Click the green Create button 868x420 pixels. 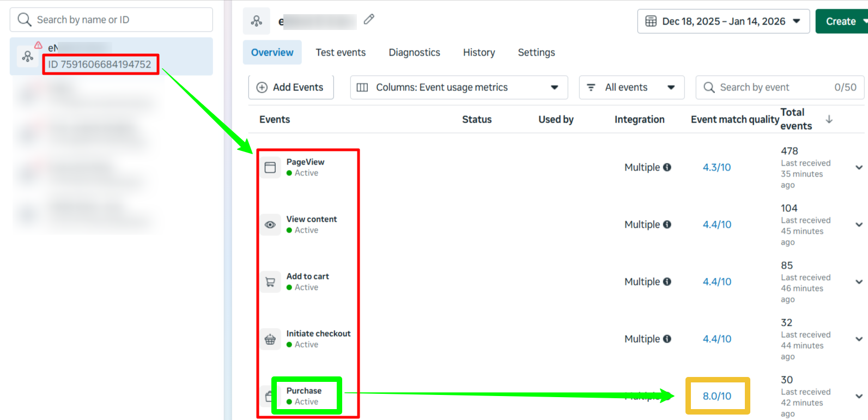coord(842,21)
